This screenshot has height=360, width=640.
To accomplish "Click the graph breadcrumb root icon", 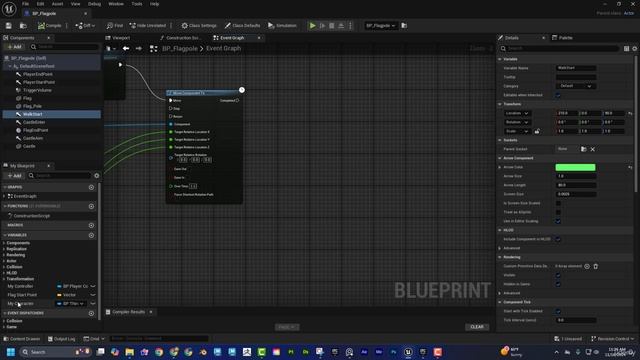I will pos(153,49).
